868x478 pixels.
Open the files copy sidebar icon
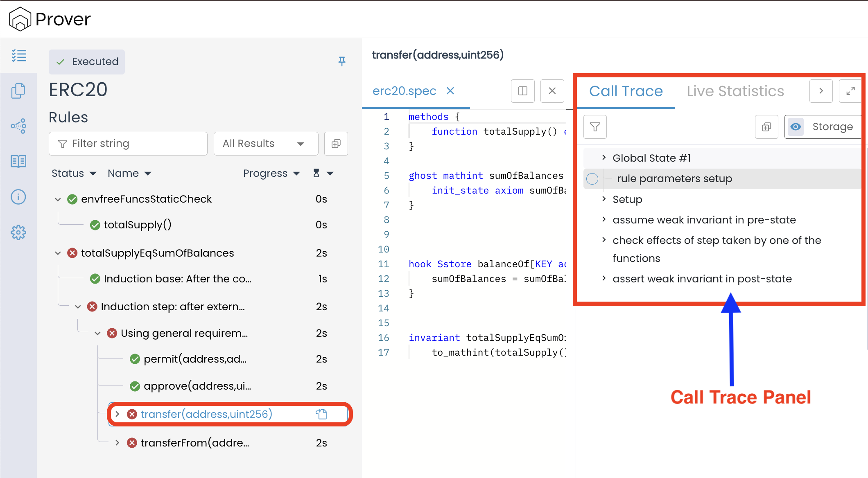[x=18, y=91]
